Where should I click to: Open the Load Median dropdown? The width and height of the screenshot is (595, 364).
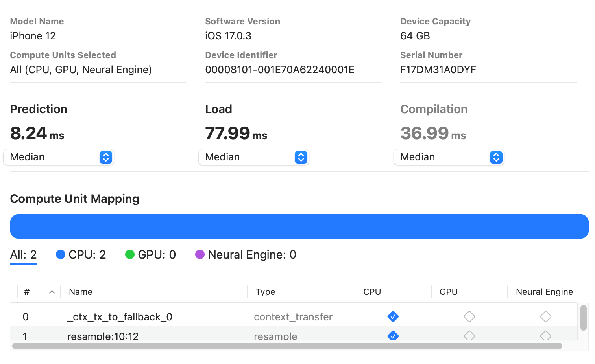tap(253, 157)
